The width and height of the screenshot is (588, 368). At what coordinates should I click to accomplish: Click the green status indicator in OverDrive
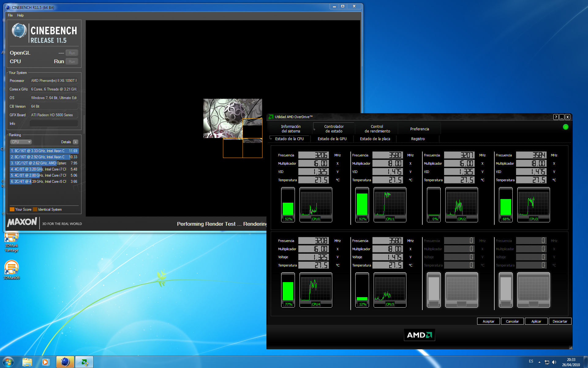pos(566,127)
